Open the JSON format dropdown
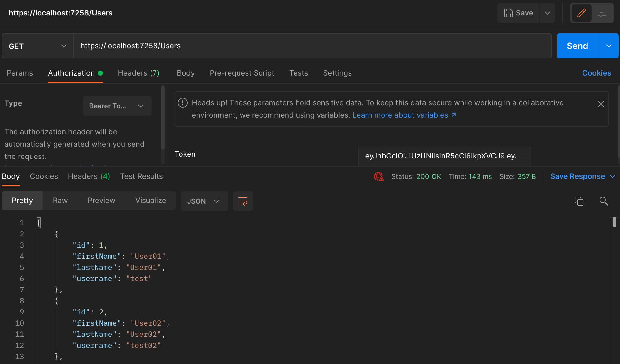Viewport: 620px width, 364px height. pyautogui.click(x=204, y=201)
